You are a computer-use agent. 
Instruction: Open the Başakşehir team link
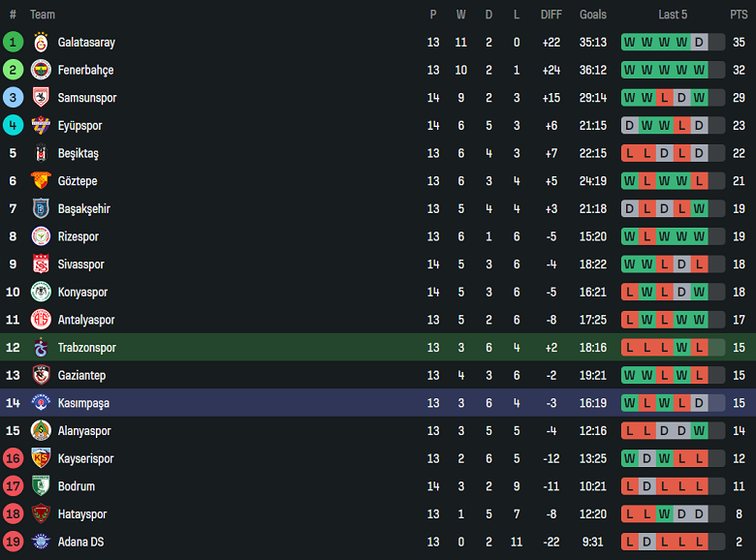tap(83, 209)
